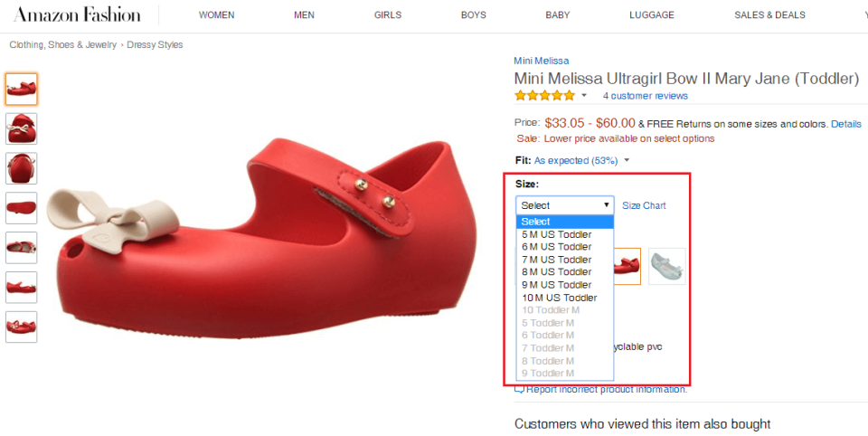Choose the red shoe color swatch

627,267
